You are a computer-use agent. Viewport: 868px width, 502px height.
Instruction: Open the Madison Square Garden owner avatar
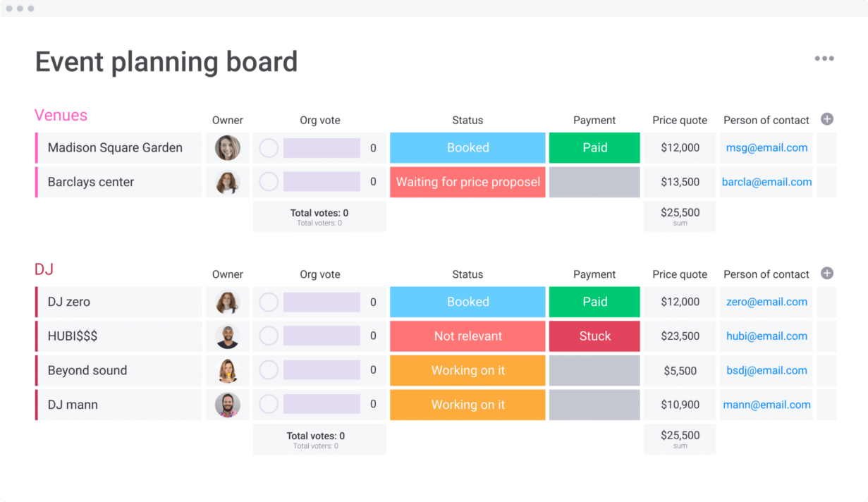point(228,148)
